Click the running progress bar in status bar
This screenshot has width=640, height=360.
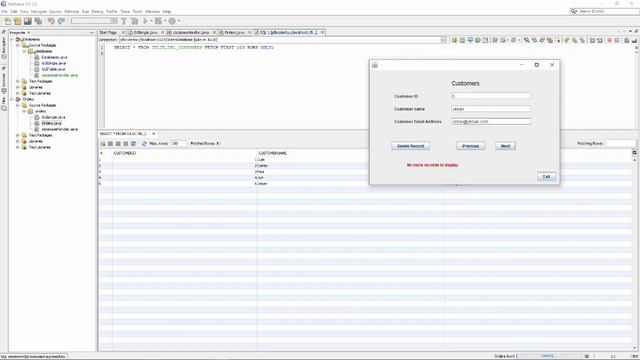tap(549, 356)
